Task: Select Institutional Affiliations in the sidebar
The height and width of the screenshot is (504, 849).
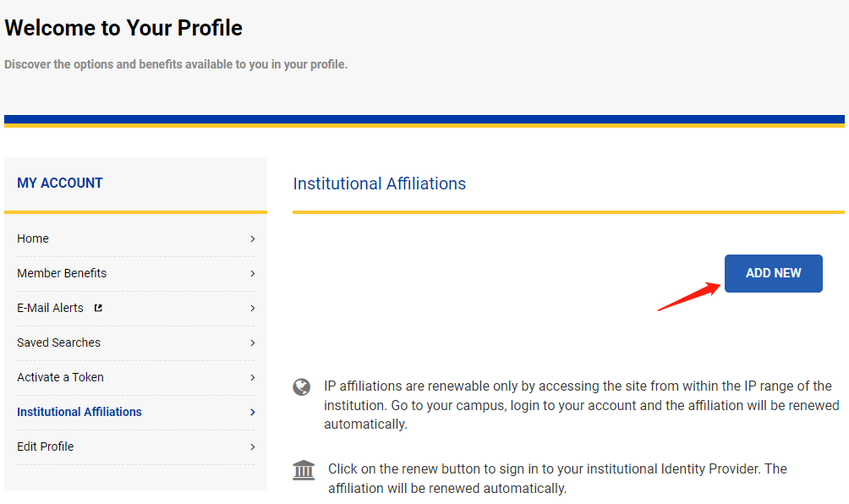Action: 79,412
